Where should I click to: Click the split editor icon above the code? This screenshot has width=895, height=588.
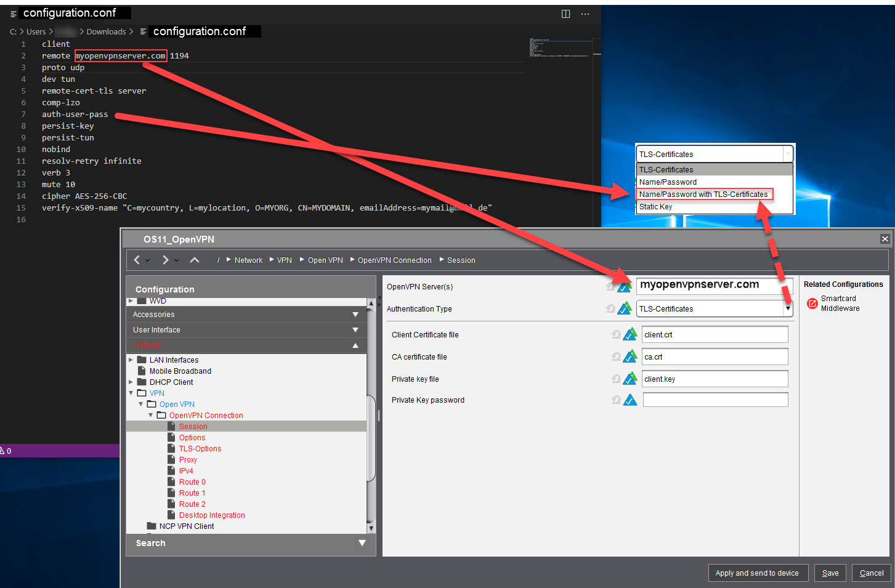(x=565, y=14)
